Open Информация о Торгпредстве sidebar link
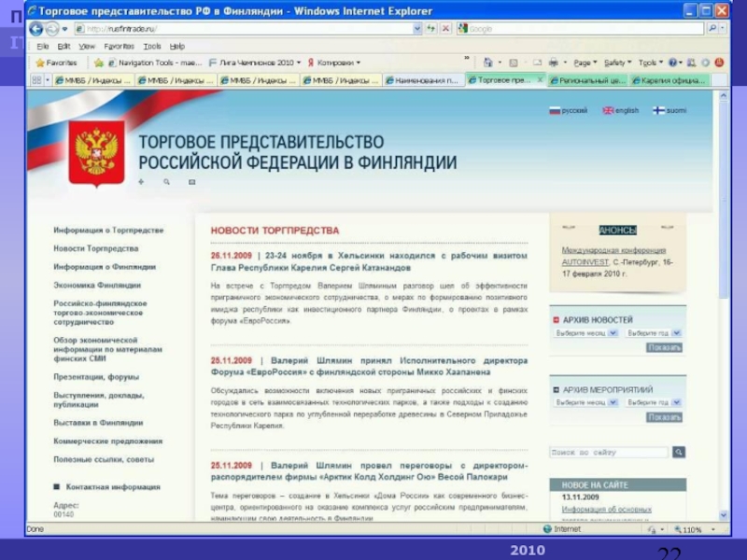The image size is (747, 560). tap(108, 230)
